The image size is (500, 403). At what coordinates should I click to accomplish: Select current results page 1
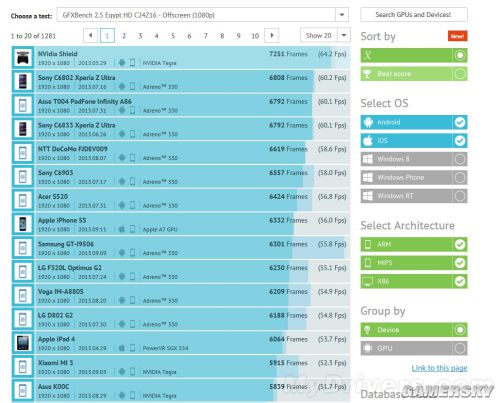click(107, 36)
